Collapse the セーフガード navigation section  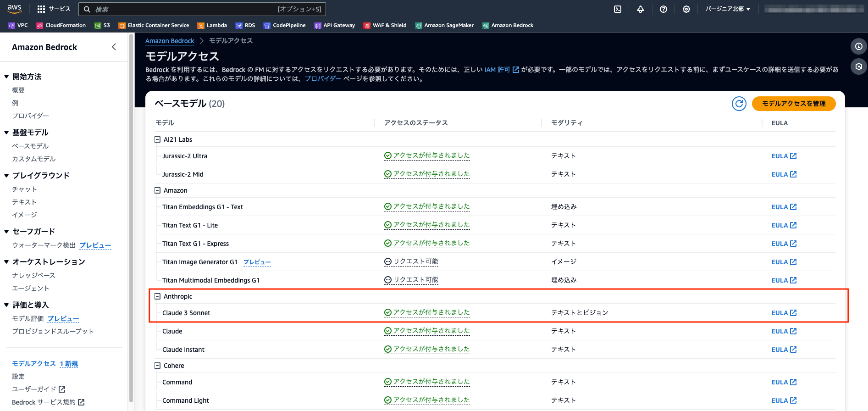(x=6, y=232)
